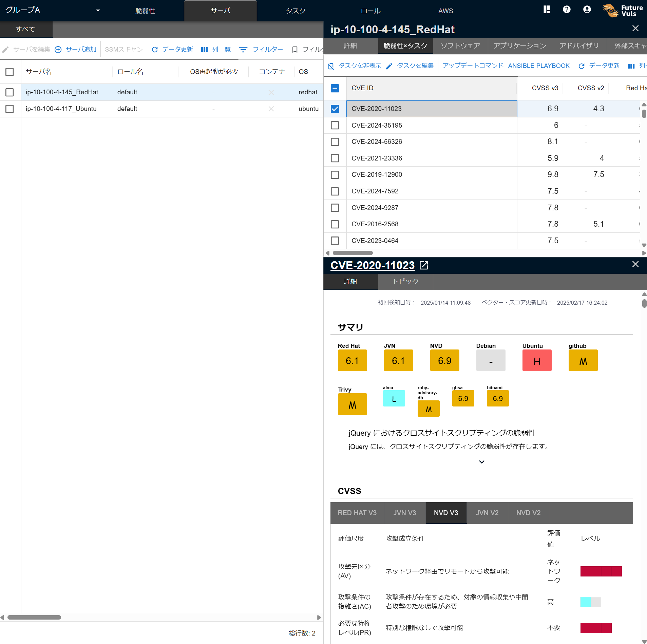The image size is (647, 644).
Task: Uncheck the CVE-2020-11023 checkbox
Action: tap(335, 109)
